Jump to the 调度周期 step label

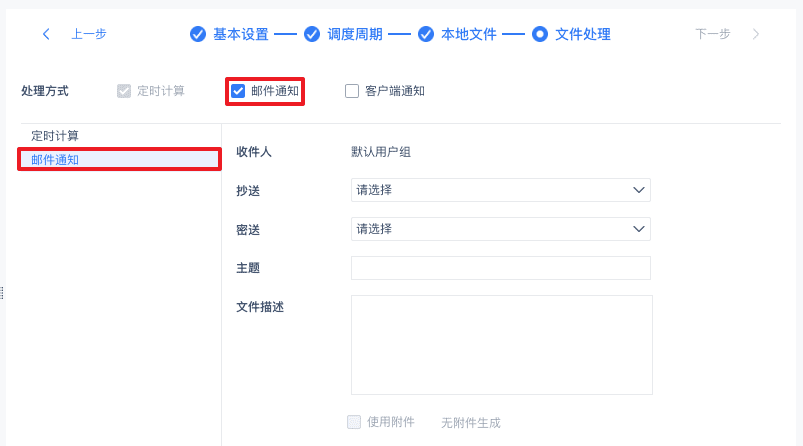(x=355, y=34)
